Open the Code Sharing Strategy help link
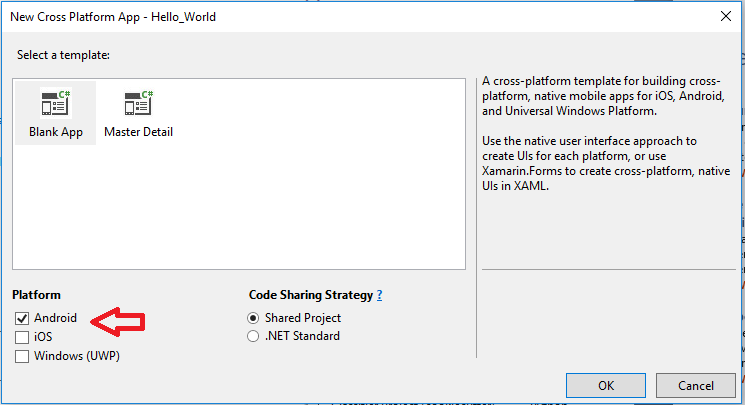Screen dimensions: 745x405 point(379,295)
